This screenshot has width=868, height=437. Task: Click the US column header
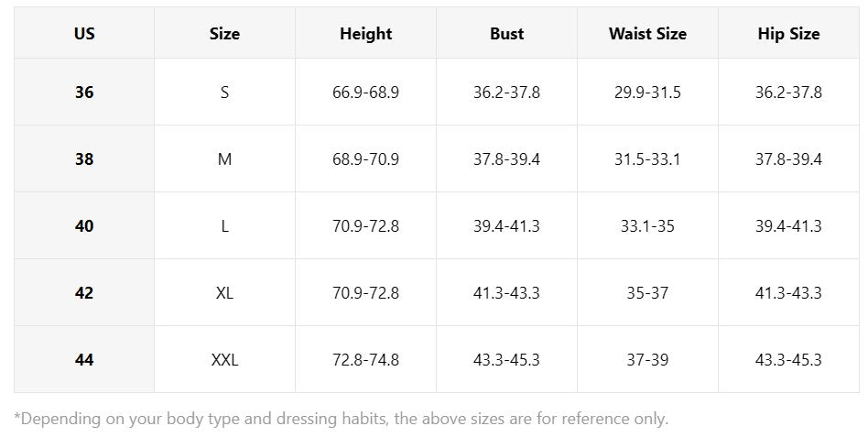coord(84,33)
